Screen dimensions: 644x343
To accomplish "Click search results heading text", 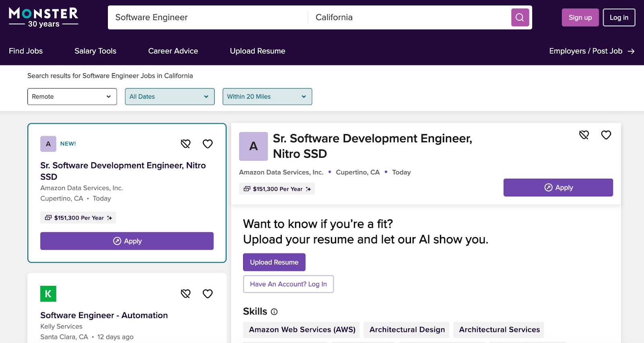I will tap(110, 76).
